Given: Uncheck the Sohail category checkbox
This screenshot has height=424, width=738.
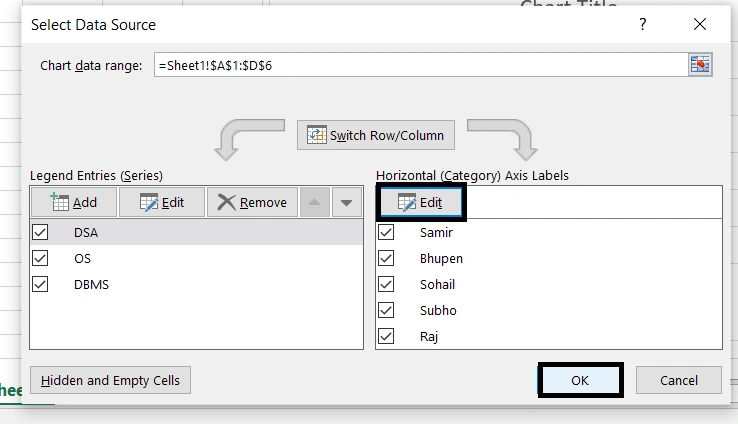Looking at the screenshot, I should [x=386, y=284].
